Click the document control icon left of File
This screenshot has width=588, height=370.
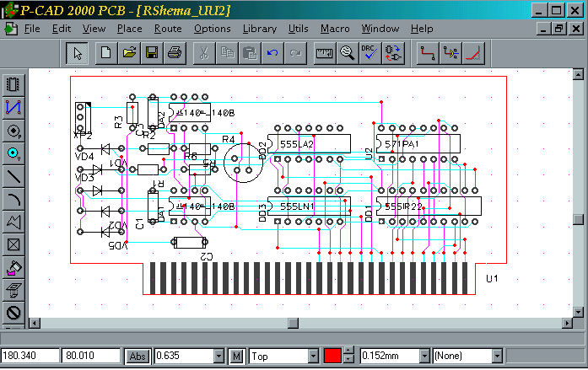pos(11,29)
